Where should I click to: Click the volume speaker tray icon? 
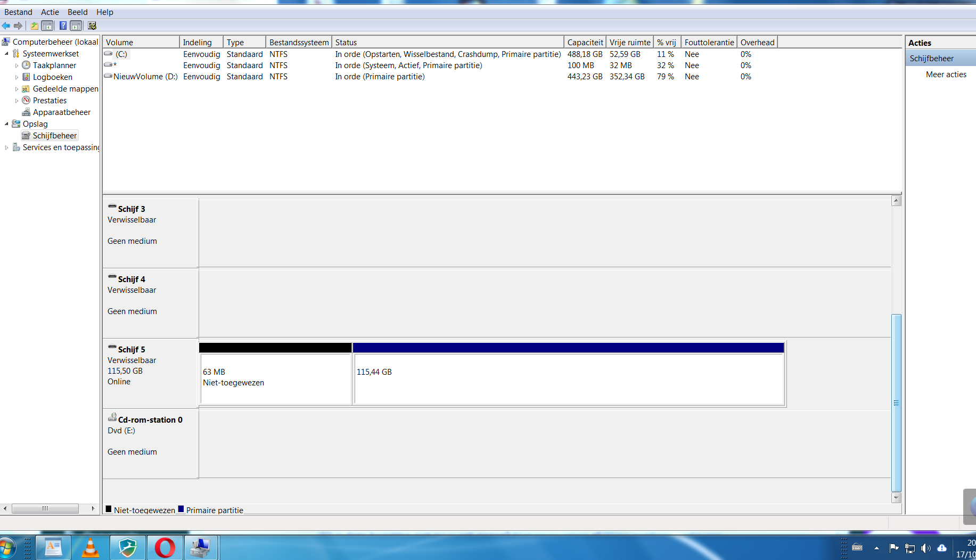click(x=926, y=548)
